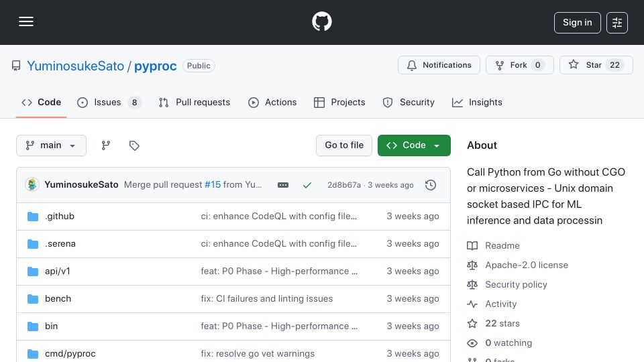Screen dimensions: 644x362
Task: Click the Sign in button
Action: pyautogui.click(x=577, y=23)
